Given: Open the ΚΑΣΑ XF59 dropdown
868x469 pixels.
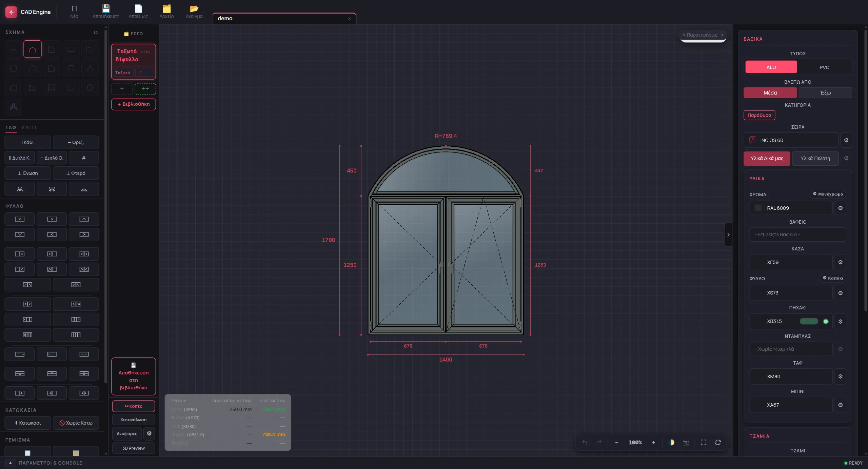Looking at the screenshot, I should tap(791, 262).
